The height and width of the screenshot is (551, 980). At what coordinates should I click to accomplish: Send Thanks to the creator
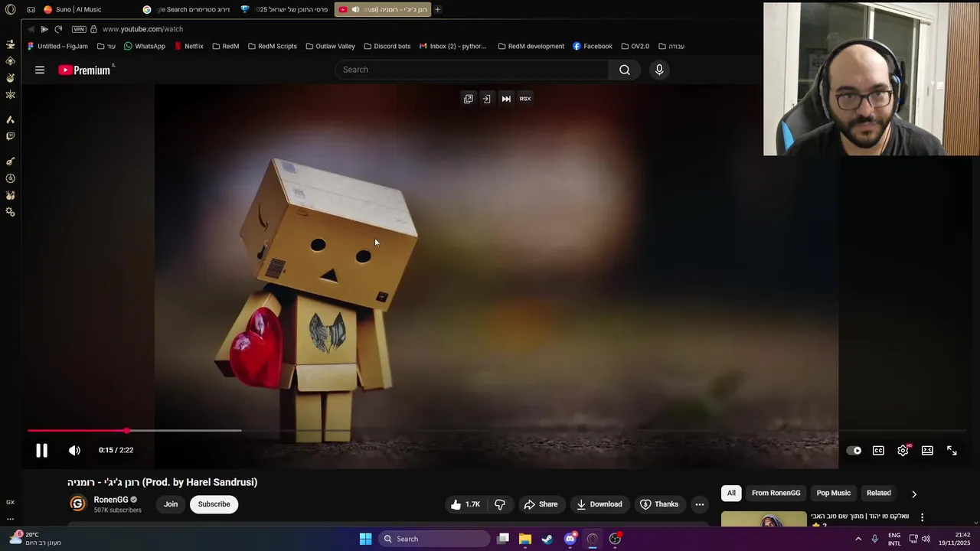[x=659, y=504]
